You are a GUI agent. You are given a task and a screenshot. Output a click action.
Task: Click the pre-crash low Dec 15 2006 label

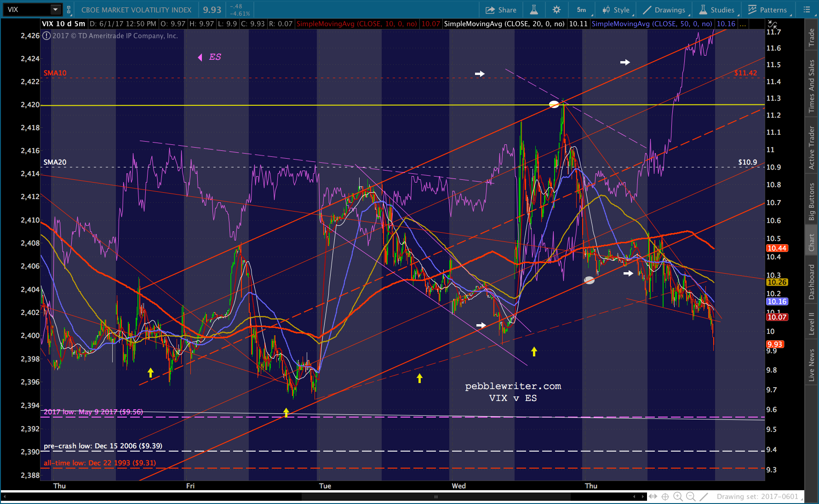tap(103, 446)
